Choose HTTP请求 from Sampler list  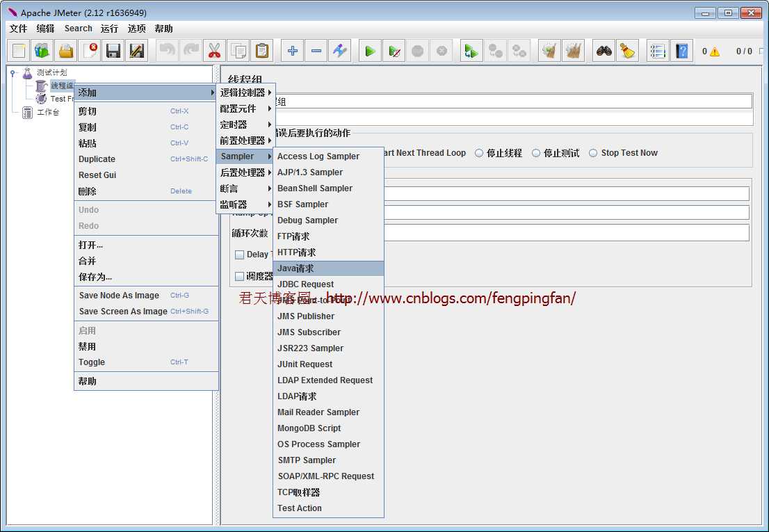tap(328, 252)
